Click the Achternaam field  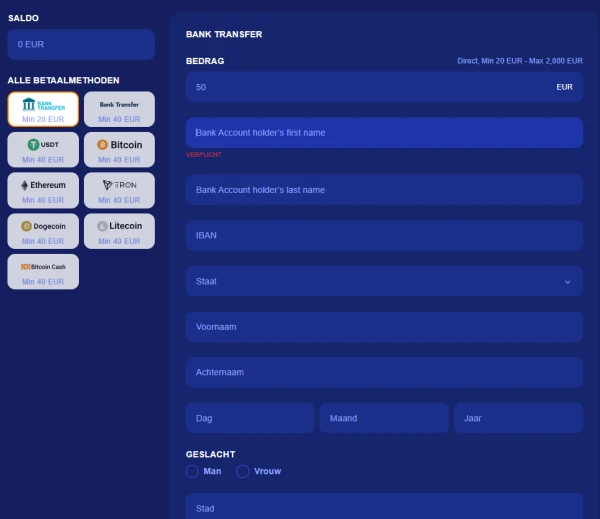pos(384,372)
